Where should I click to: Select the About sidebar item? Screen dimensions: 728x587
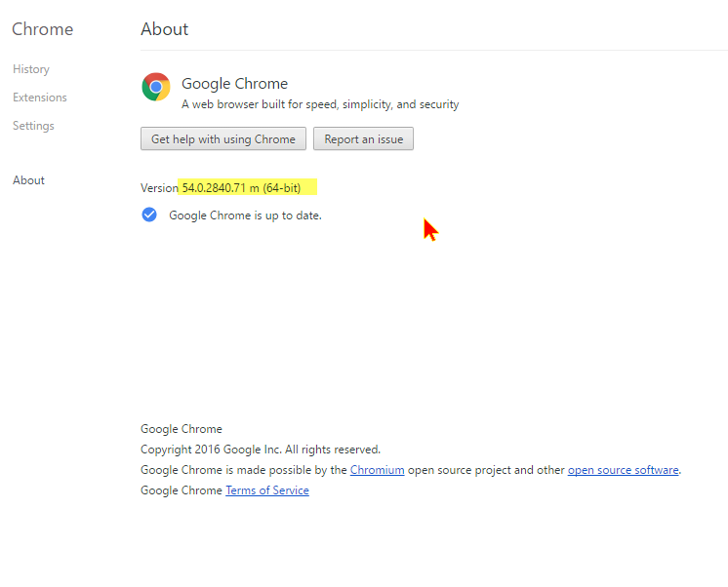pos(28,180)
